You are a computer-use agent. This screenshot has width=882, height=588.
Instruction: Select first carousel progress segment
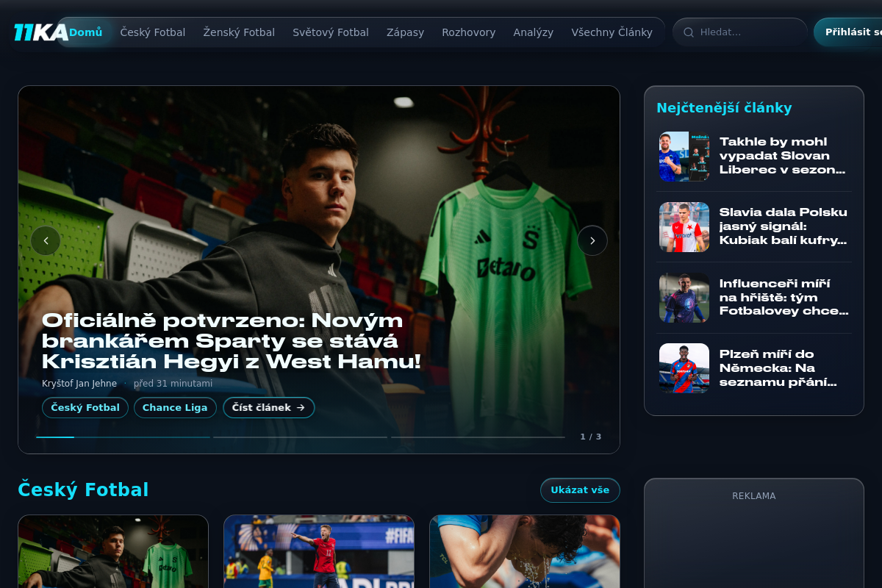click(122, 437)
